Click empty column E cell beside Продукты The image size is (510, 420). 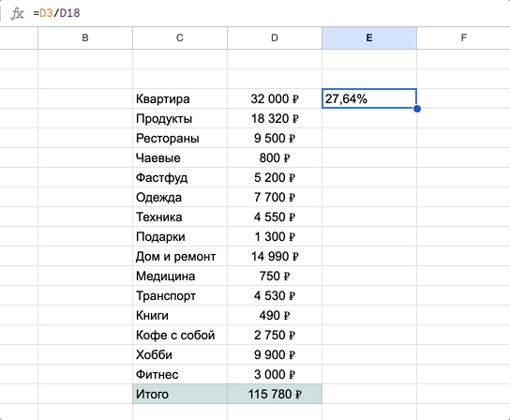pos(369,118)
